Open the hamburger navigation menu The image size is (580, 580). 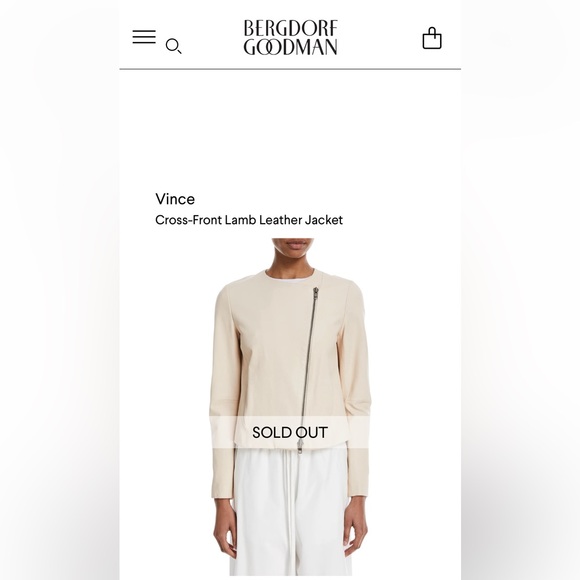[x=144, y=37]
